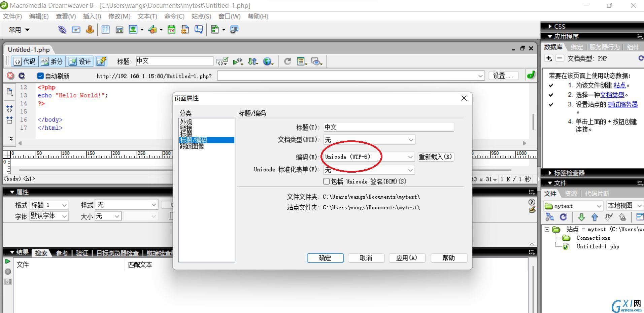Image resolution: width=644 pixels, height=313 pixels.
Task: Click the 取消 button
Action: [x=366, y=258]
